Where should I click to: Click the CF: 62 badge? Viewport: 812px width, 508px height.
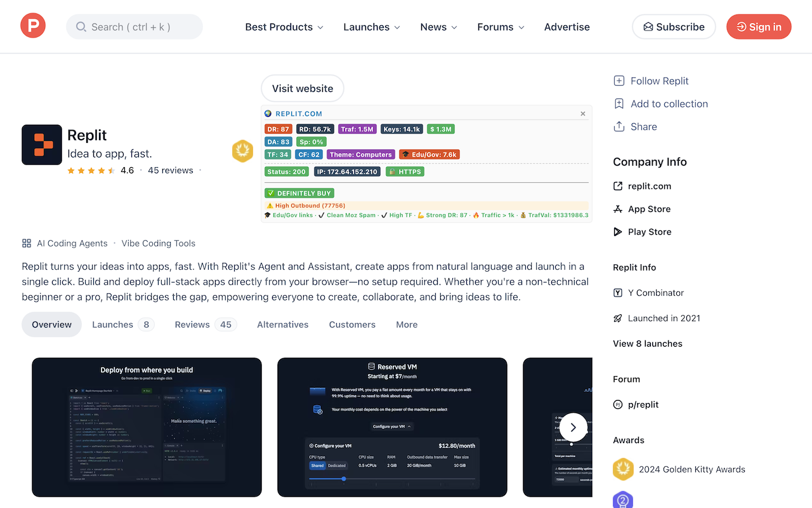(309, 154)
